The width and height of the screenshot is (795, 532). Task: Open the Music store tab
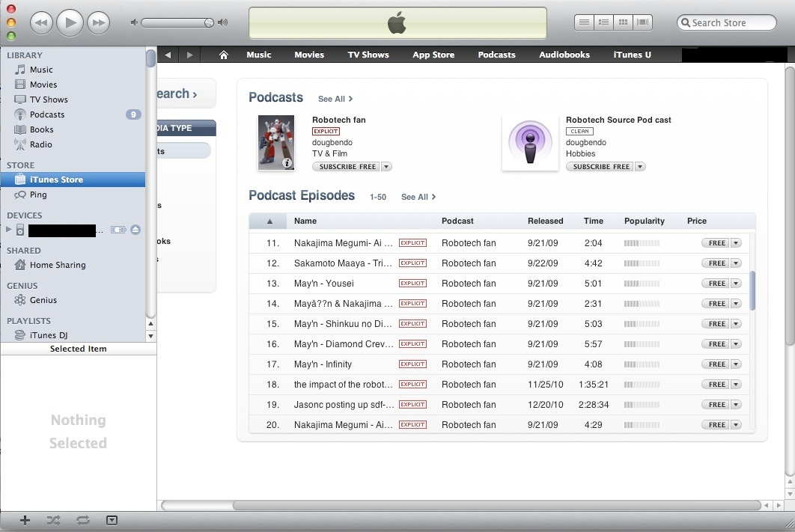click(x=258, y=55)
